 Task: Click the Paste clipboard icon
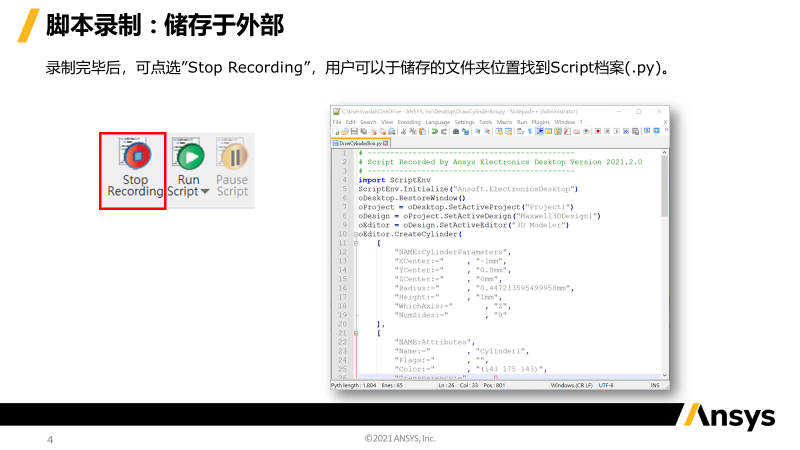pyautogui.click(x=422, y=132)
